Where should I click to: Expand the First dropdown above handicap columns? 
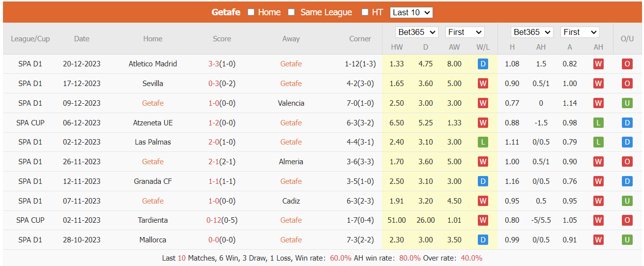pos(580,32)
